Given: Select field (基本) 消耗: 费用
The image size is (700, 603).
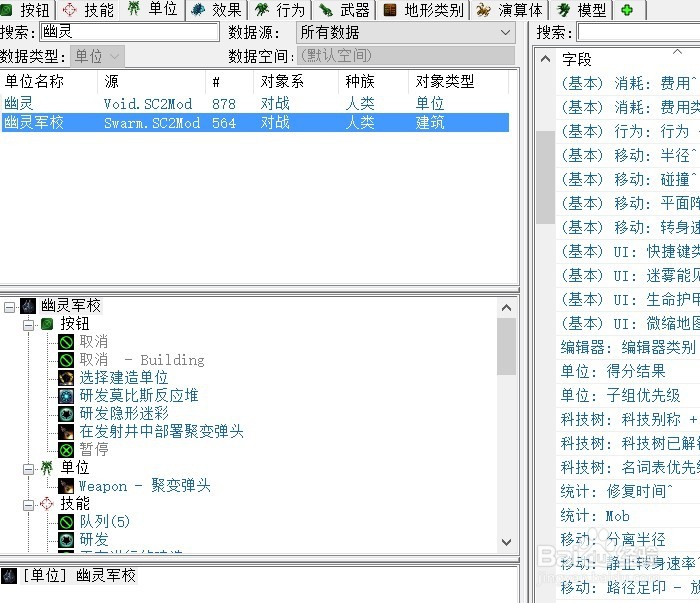Looking at the screenshot, I should pyautogui.click(x=629, y=83).
